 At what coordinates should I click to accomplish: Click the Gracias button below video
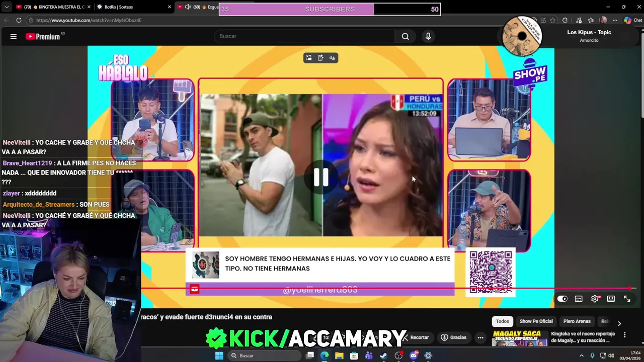pyautogui.click(x=454, y=337)
